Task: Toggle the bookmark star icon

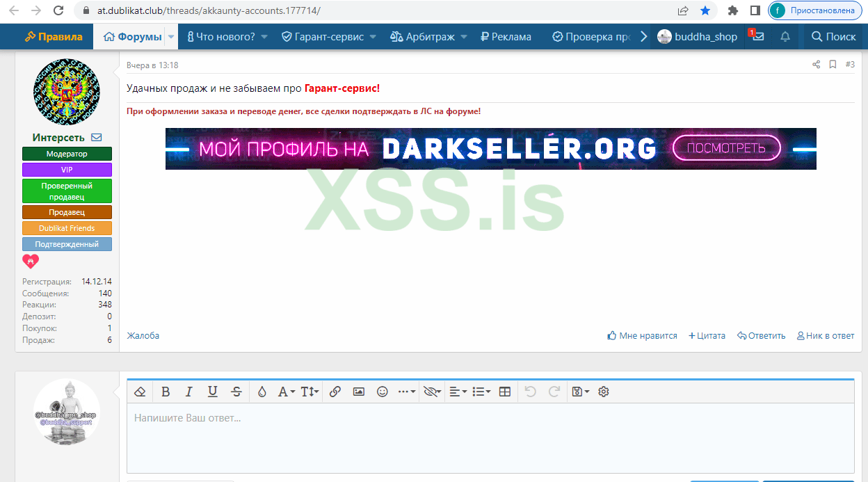Action: [x=705, y=10]
